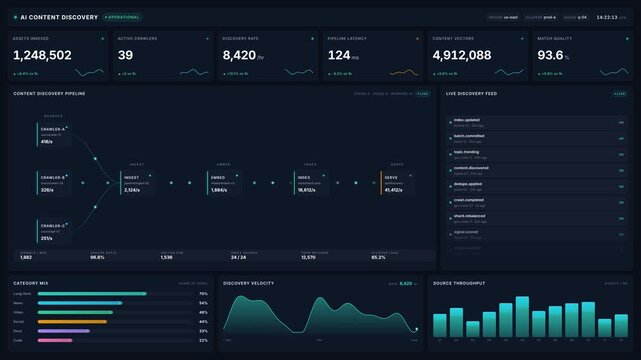Click the purple 33% category bar
641x360 pixels.
[64, 331]
